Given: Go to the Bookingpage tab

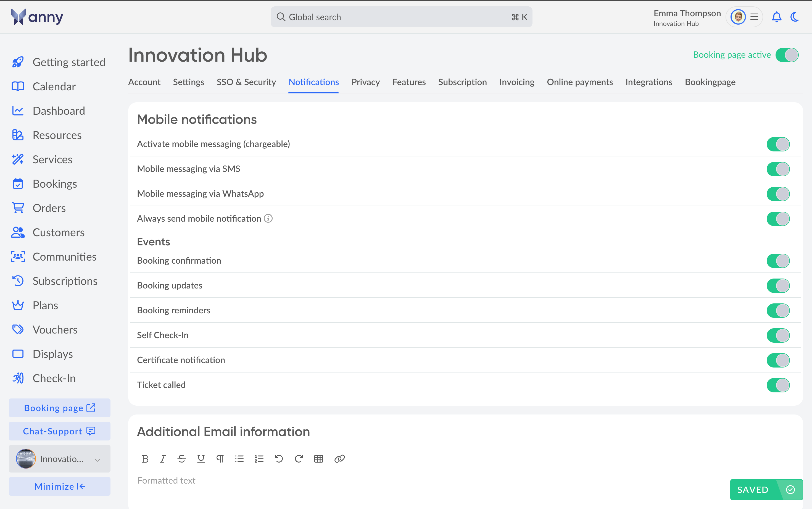Looking at the screenshot, I should 710,82.
